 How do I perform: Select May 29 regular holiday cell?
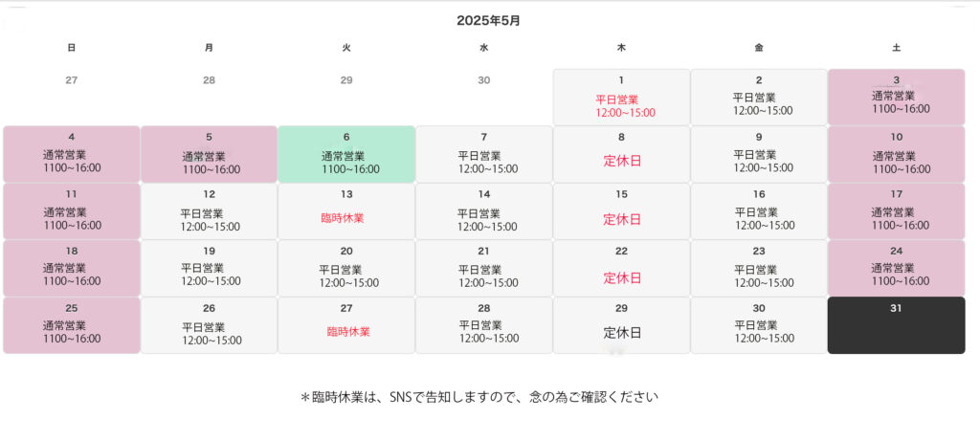[621, 325]
